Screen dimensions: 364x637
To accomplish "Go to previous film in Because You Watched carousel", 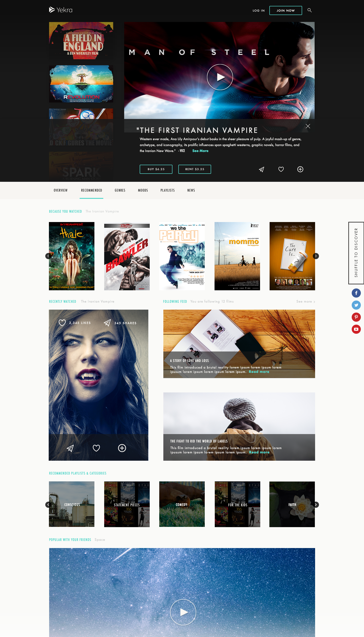I will (48, 256).
